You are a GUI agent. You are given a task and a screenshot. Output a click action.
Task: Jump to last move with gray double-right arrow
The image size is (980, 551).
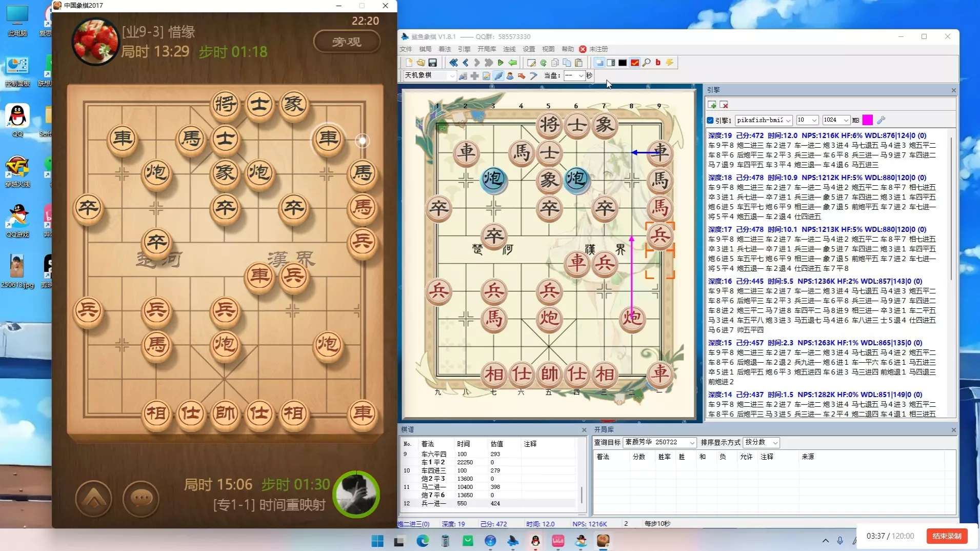[489, 63]
